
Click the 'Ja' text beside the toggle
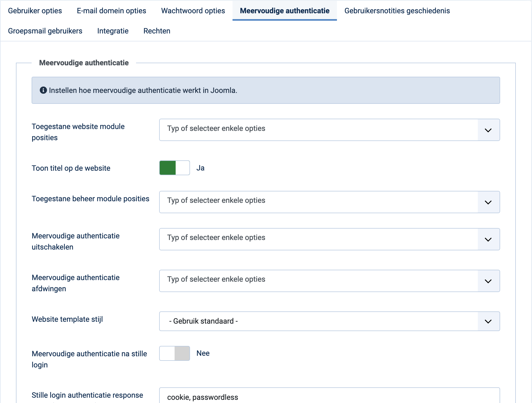click(x=200, y=168)
